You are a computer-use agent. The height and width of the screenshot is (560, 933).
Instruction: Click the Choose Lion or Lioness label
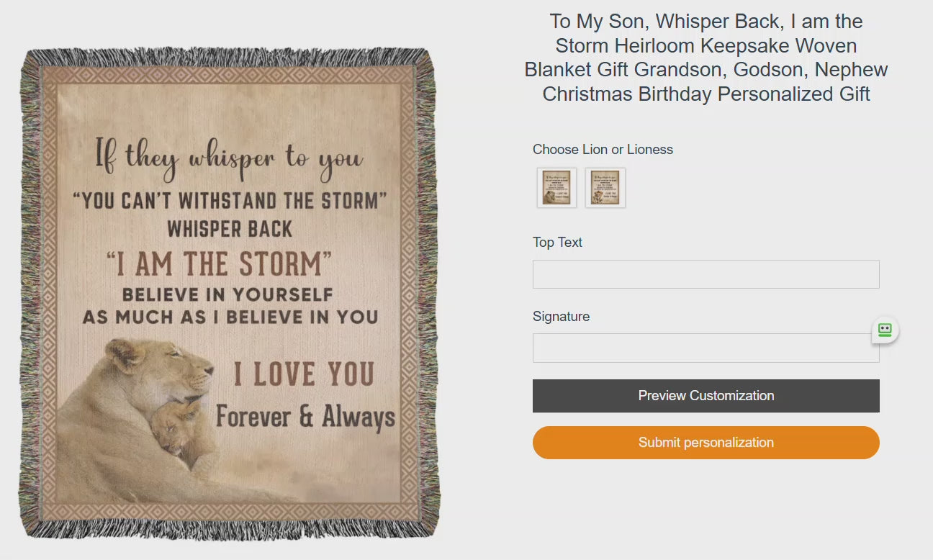pyautogui.click(x=603, y=149)
